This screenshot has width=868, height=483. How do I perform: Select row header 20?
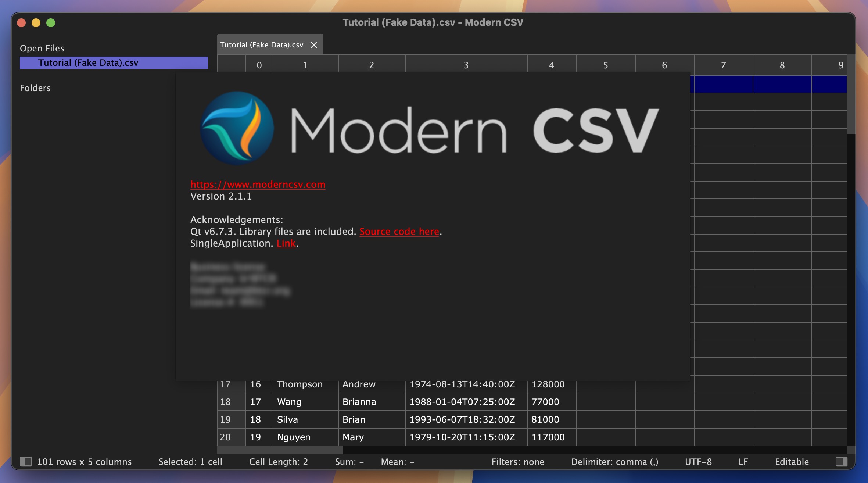pos(231,437)
